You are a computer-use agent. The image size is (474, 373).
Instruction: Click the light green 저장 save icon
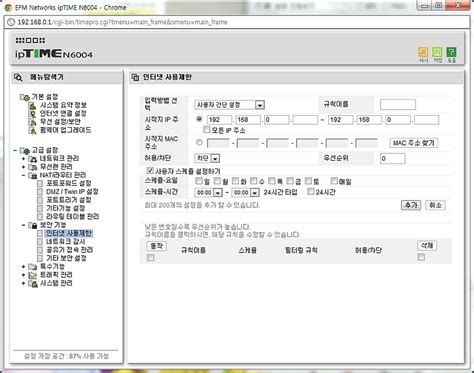[437, 52]
